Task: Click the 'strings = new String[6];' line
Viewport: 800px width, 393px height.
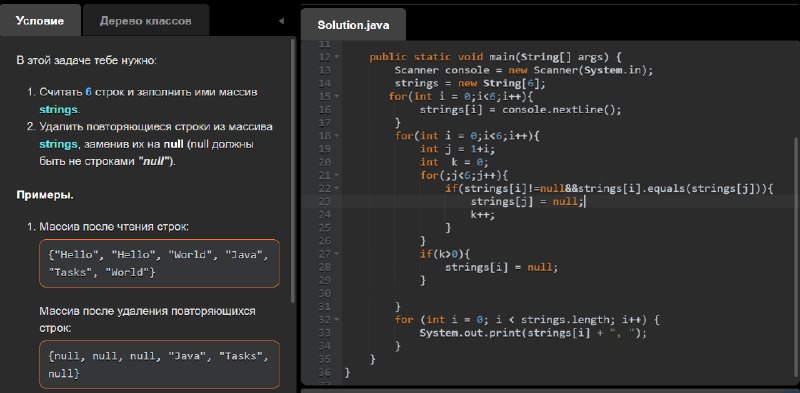Action: tap(470, 83)
